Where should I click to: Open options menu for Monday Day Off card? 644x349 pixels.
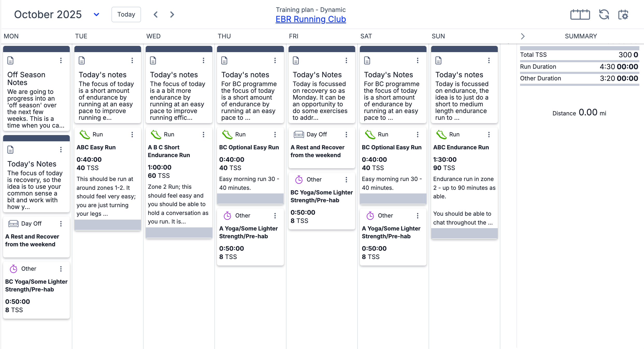(61, 224)
